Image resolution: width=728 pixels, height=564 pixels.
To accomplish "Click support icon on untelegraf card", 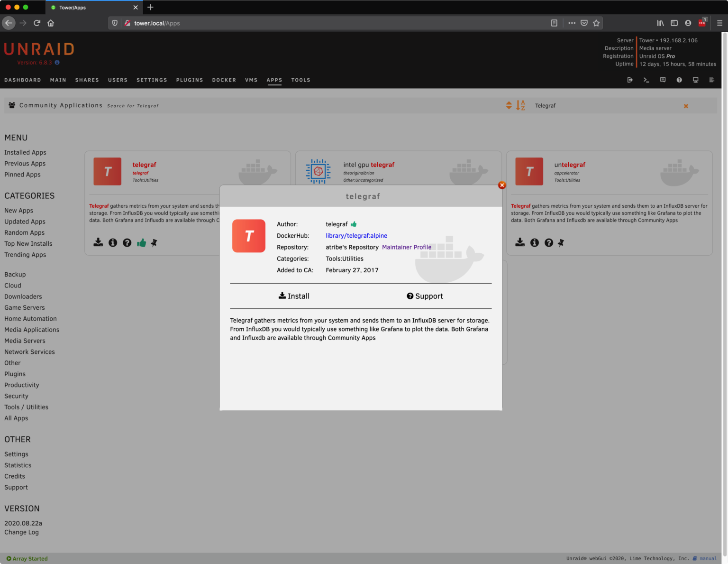I will [549, 242].
